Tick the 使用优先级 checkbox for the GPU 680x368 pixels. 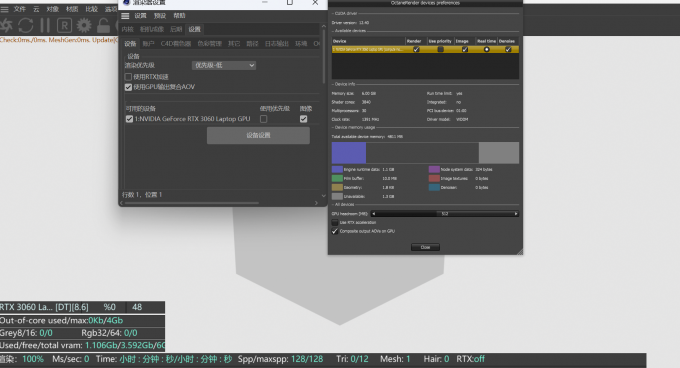click(264, 119)
